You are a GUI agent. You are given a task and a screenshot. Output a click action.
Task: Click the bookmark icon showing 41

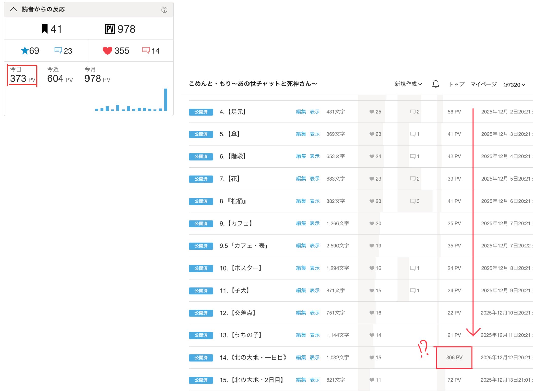click(x=45, y=29)
